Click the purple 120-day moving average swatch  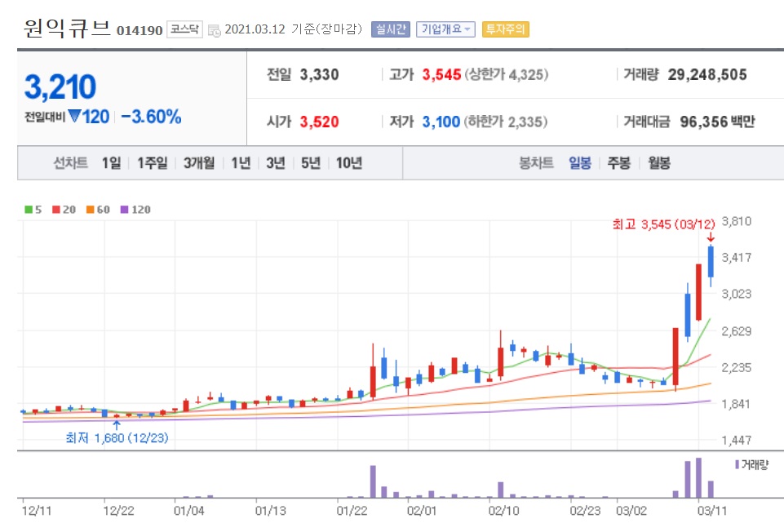[125, 210]
